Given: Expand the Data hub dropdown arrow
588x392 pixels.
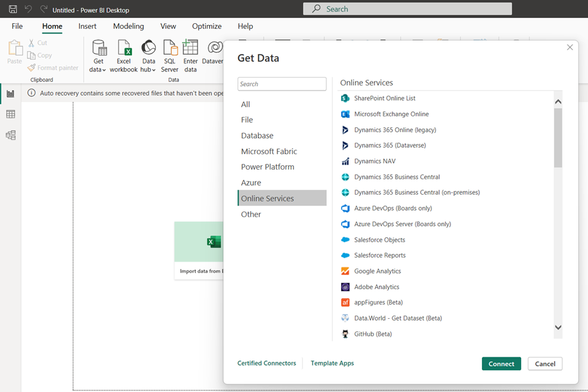Looking at the screenshot, I should point(154,70).
